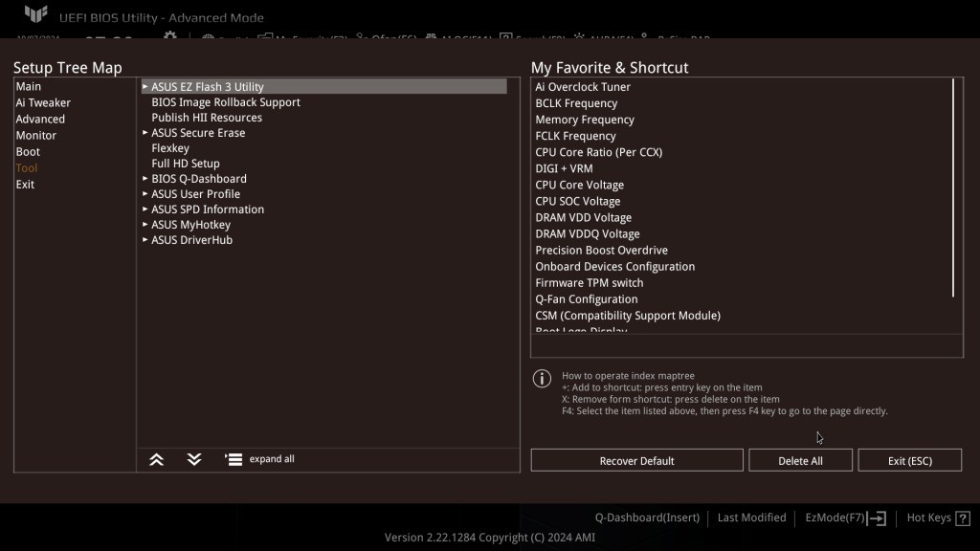Select Precision Boost Overdrive favorite
The image size is (980, 551).
pyautogui.click(x=601, y=250)
